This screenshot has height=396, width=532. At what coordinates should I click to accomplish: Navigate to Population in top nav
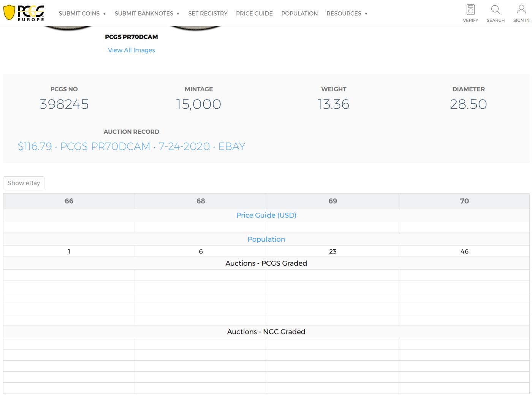pyautogui.click(x=299, y=13)
